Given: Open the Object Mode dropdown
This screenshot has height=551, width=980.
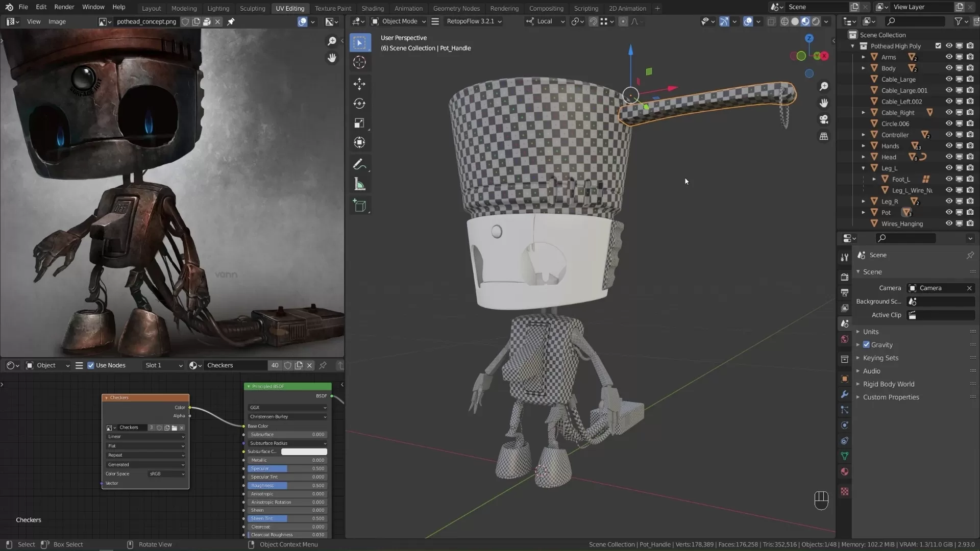Looking at the screenshot, I should pyautogui.click(x=399, y=21).
